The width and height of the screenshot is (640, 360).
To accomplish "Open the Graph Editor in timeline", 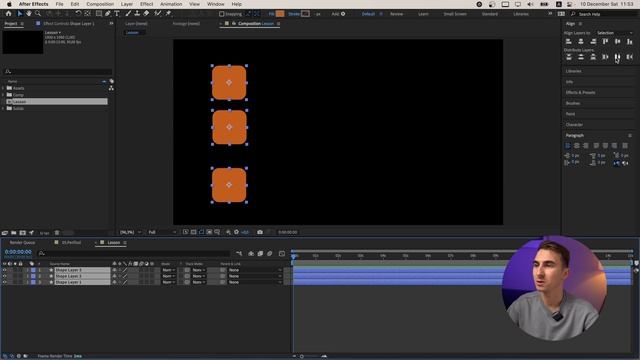I will pyautogui.click(x=282, y=253).
